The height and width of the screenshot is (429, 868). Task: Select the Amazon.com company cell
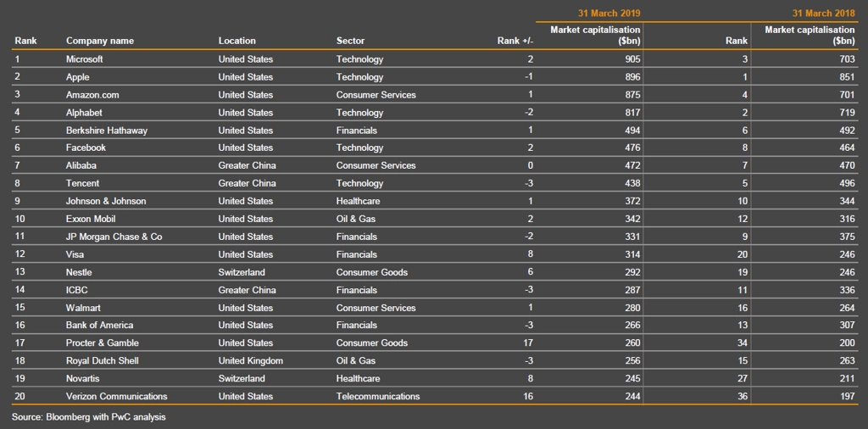92,95
